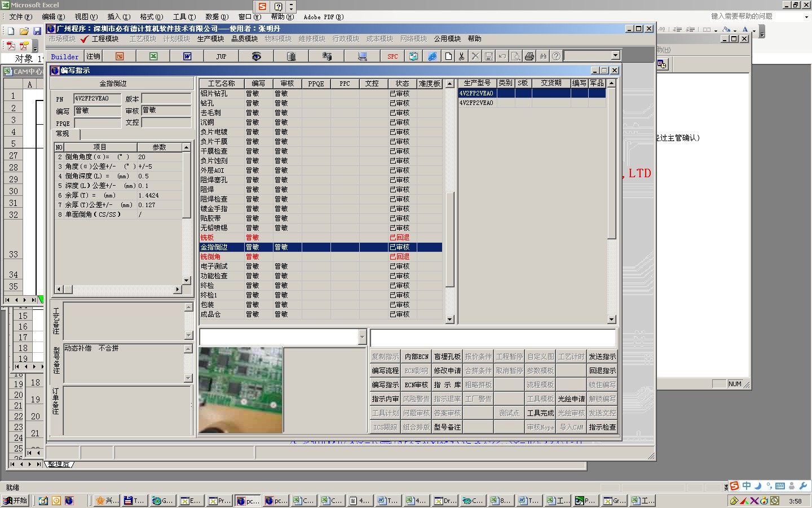Viewport: 812px width, 508px height.
Task: Click the 编写流程 button
Action: coord(385,371)
